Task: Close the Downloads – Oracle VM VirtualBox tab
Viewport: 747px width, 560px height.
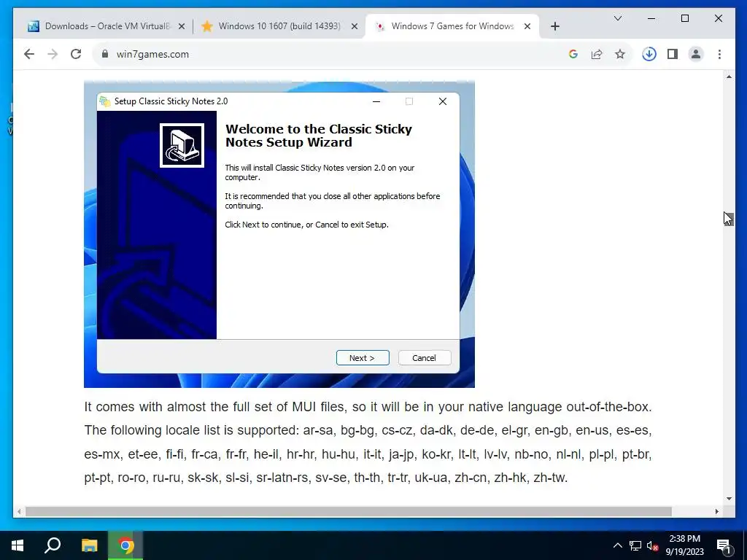Action: click(x=182, y=27)
